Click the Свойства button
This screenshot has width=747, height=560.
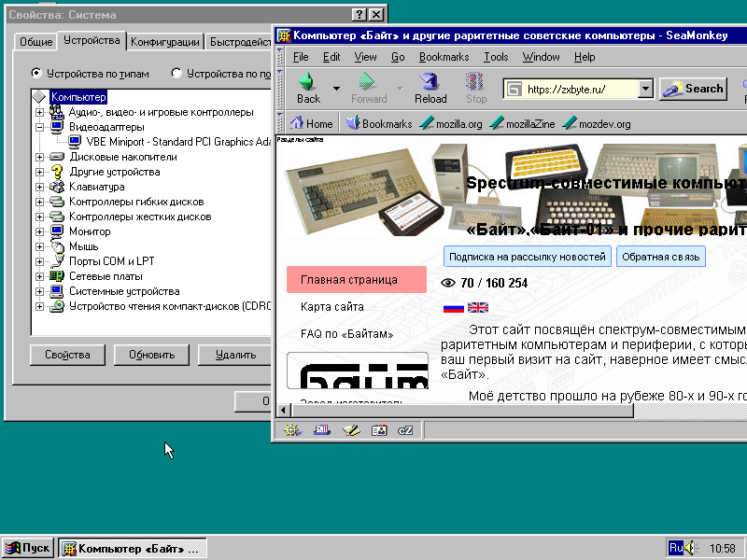[x=67, y=355]
